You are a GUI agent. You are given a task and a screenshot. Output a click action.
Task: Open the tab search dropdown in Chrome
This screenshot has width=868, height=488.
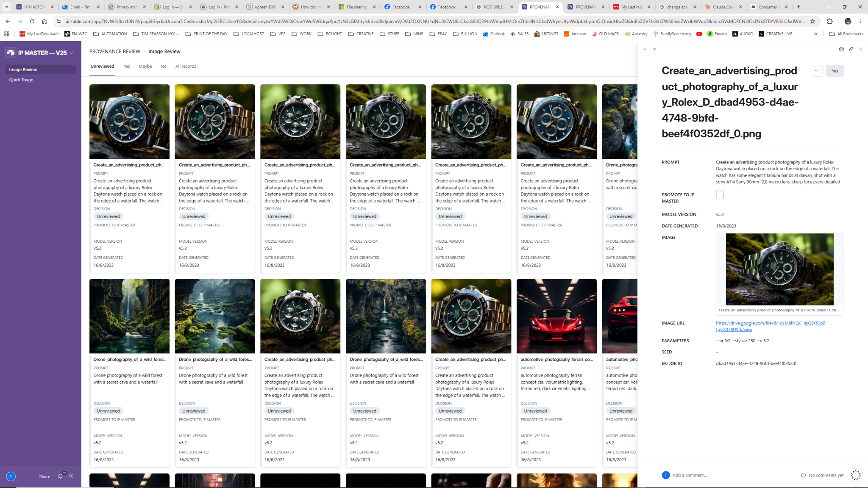click(7, 7)
